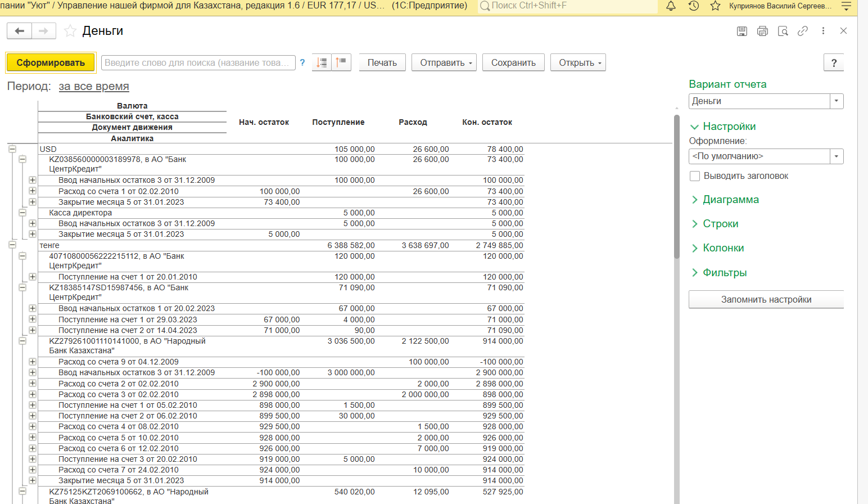
Task: Click the report search input field
Action: click(x=198, y=62)
